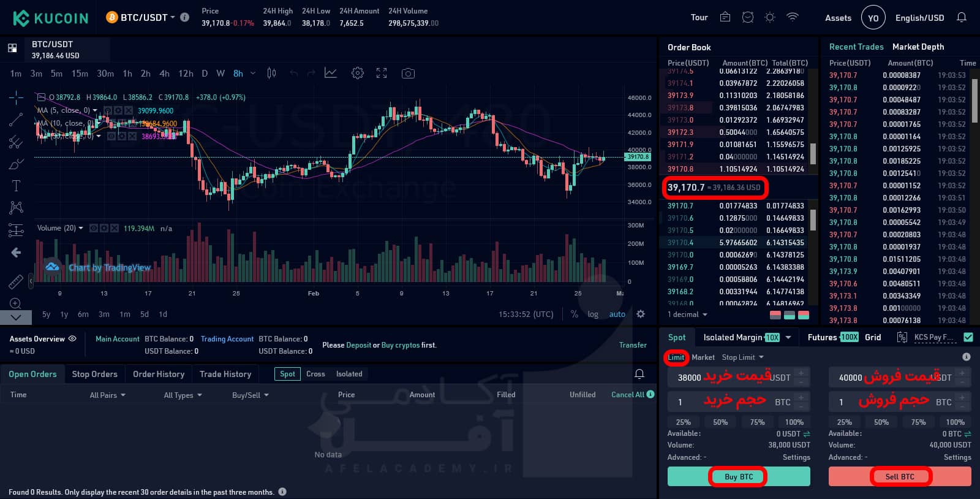Select the zoom-in magnifier tool
The height and width of the screenshot is (499, 980).
coord(16,303)
